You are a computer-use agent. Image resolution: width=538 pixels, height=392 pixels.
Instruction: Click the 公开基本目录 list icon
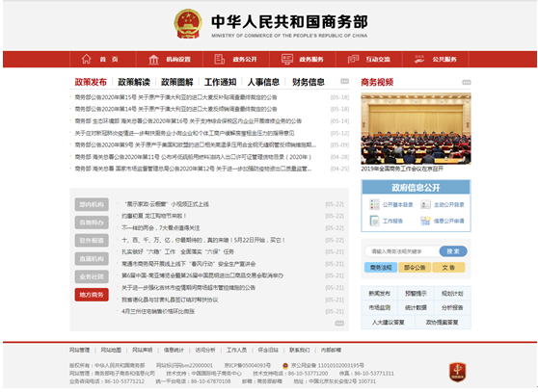374,204
